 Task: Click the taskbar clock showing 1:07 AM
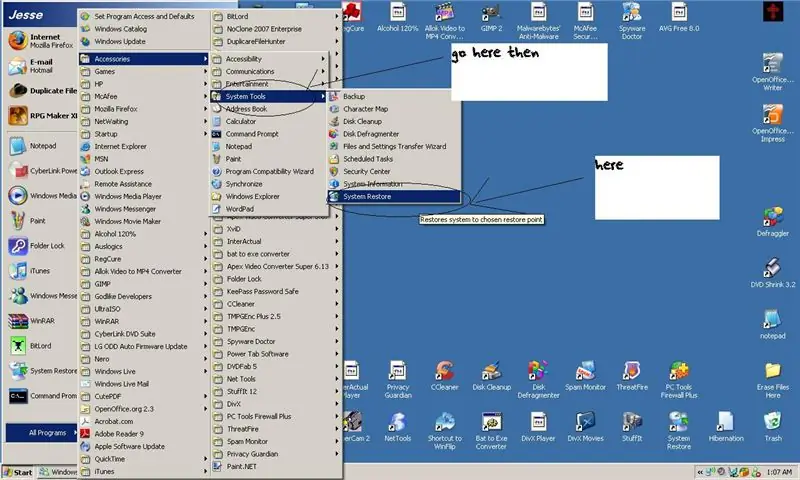coord(779,472)
